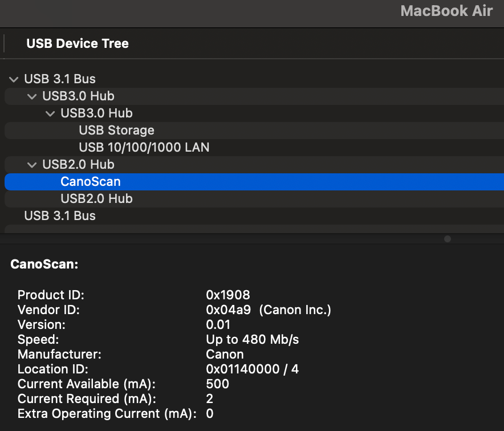Select the USB Storage device row
This screenshot has width=504, height=431.
(x=254, y=130)
